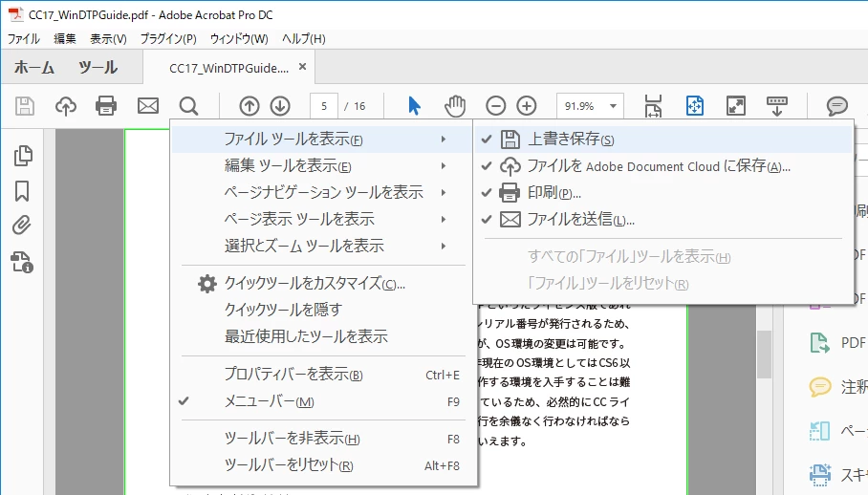868x495 pixels.
Task: Open the ウィンドウ(W) menu
Action: [239, 39]
